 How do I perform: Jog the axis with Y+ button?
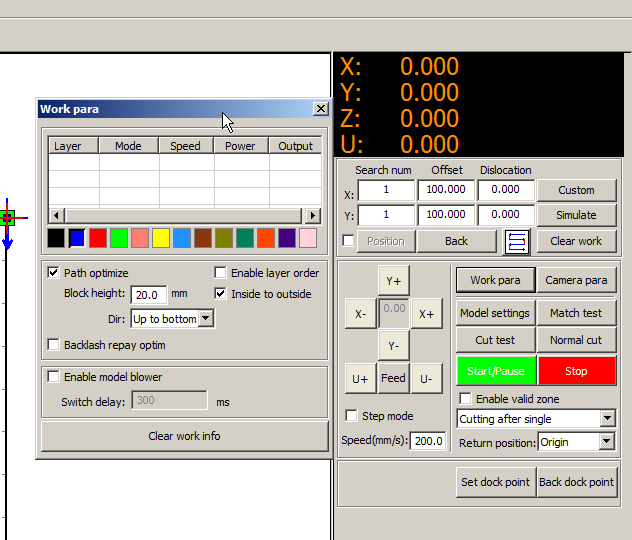[394, 281]
